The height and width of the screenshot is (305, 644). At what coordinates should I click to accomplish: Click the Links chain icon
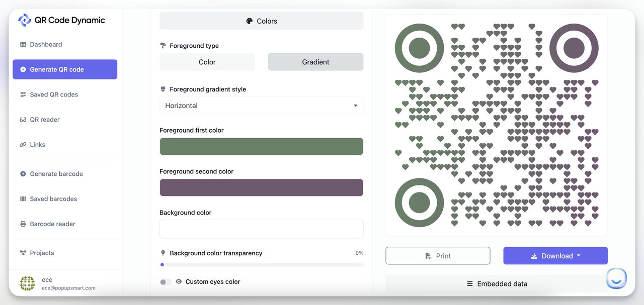[x=23, y=145]
